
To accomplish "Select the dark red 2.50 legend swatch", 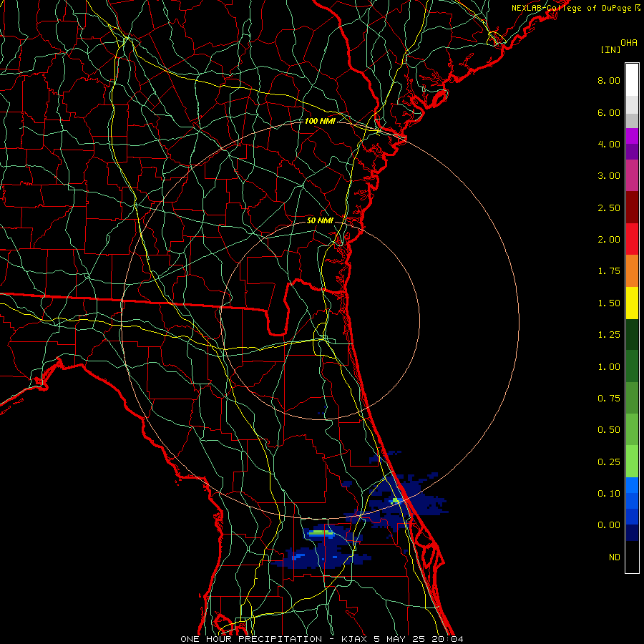I will click(x=632, y=208).
